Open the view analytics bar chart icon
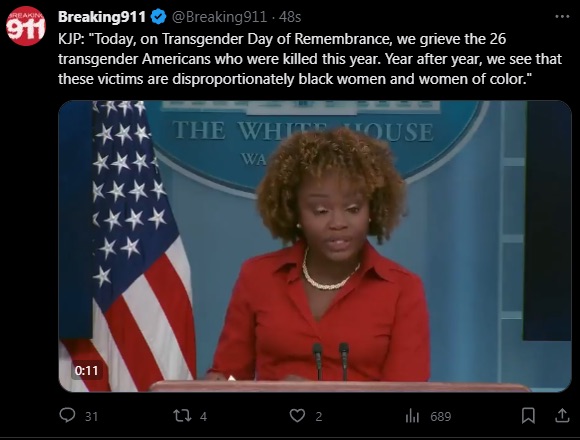The image size is (580, 440). click(x=412, y=416)
